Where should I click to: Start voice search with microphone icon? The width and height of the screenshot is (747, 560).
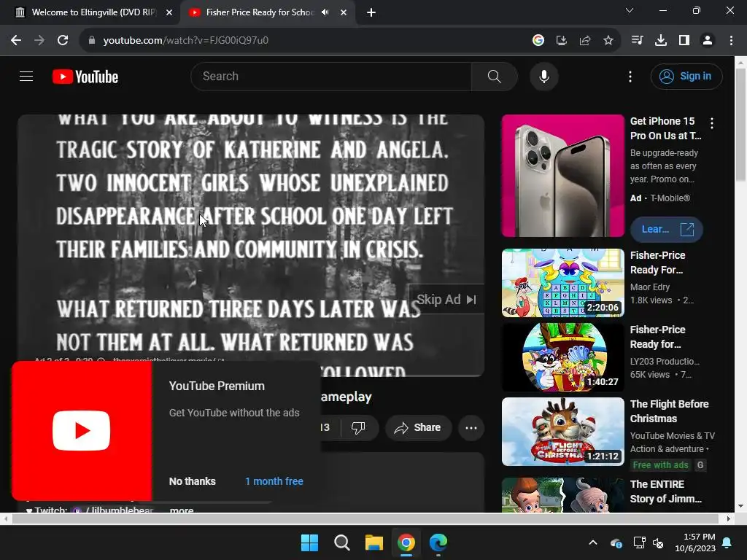(543, 76)
